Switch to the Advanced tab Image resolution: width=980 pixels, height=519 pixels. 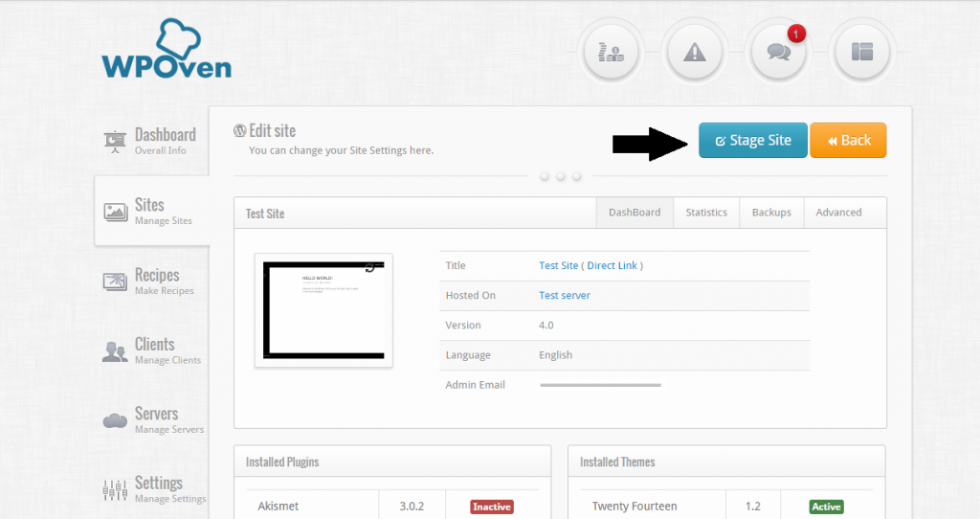click(838, 213)
